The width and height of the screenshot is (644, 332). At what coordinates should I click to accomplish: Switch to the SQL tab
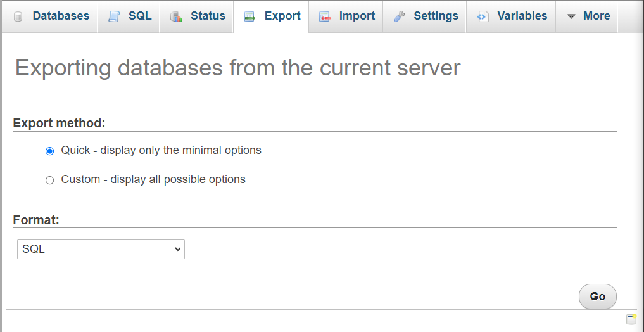129,16
